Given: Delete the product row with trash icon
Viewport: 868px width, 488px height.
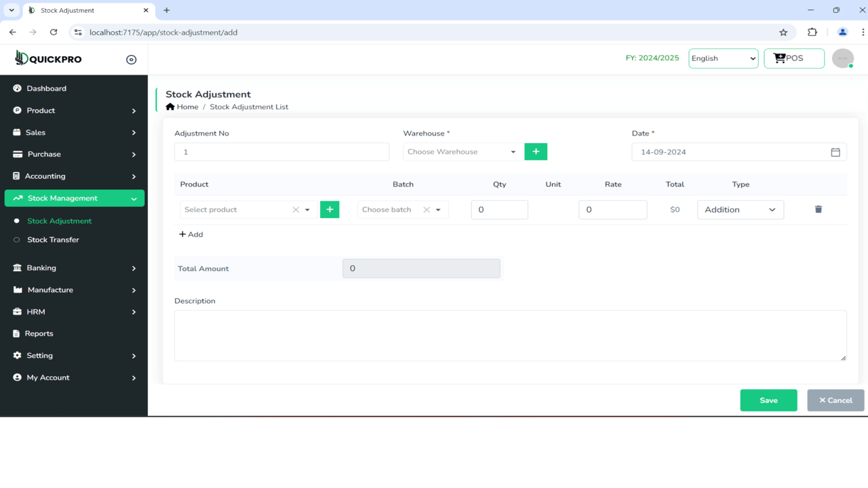Looking at the screenshot, I should click(x=818, y=209).
